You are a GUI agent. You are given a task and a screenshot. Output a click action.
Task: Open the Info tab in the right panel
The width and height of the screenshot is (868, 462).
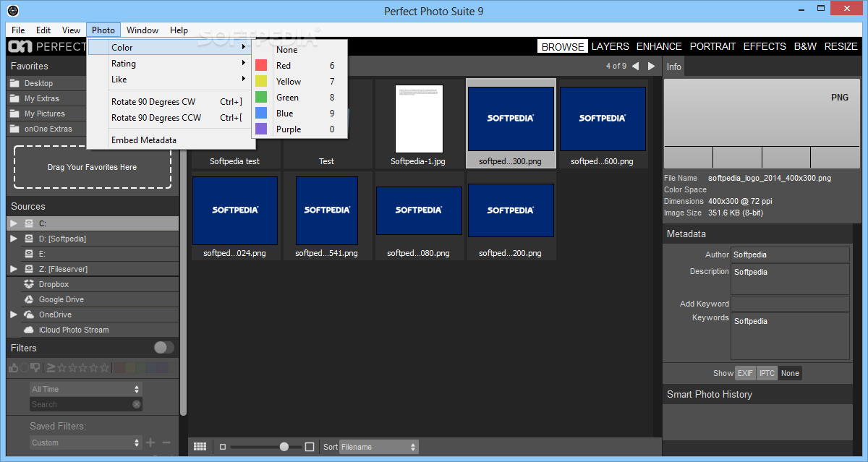673,67
